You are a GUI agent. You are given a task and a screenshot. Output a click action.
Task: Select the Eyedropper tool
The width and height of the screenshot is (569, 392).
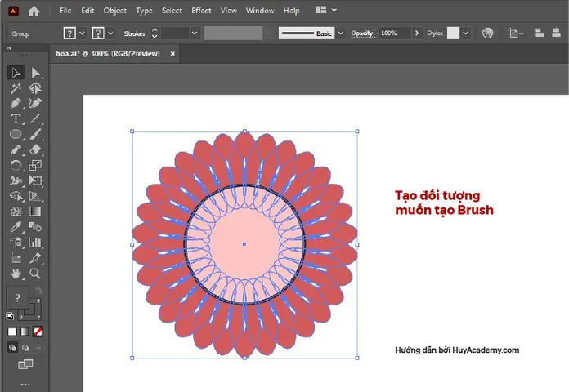tap(16, 227)
